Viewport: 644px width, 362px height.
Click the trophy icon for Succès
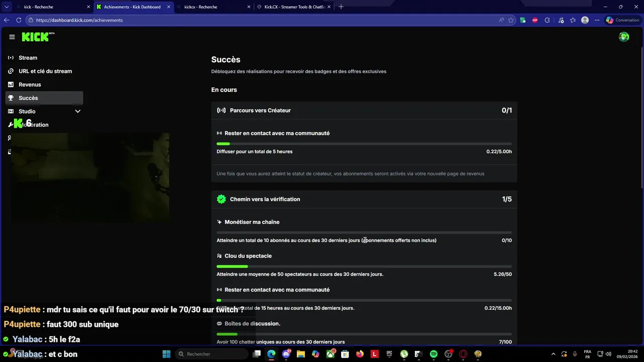tap(11, 98)
